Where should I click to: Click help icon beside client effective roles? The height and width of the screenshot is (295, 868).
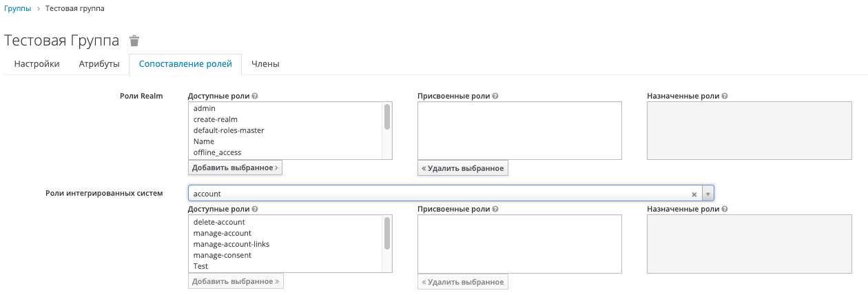coord(724,209)
